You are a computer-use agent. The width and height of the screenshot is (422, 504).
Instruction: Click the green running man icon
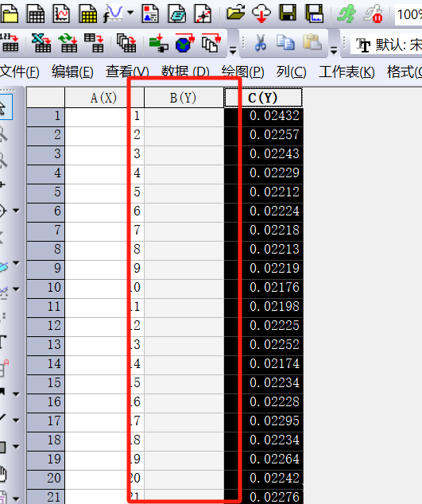347,14
